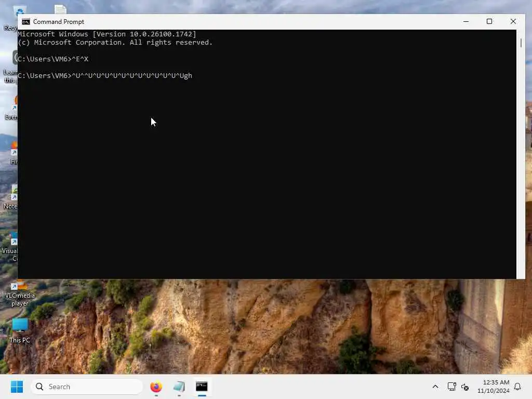Select the Firefox desktop shortcut
This screenshot has height=399, width=532.
pyautogui.click(x=14, y=153)
